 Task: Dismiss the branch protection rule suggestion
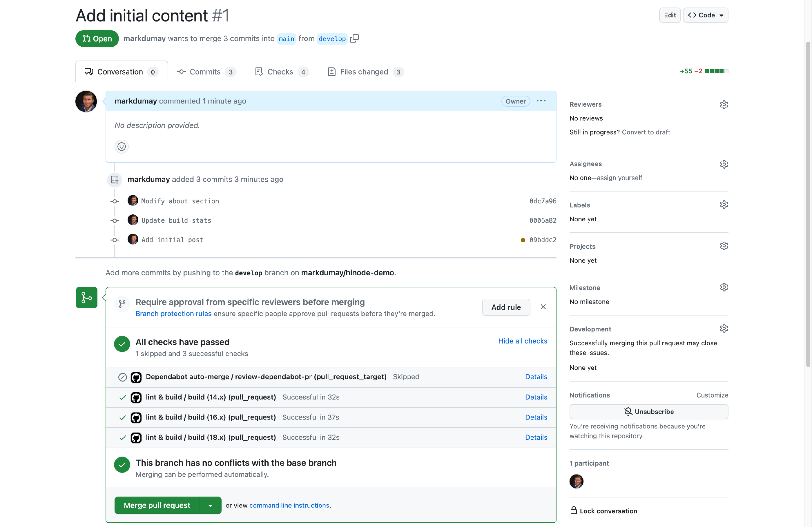click(x=543, y=307)
